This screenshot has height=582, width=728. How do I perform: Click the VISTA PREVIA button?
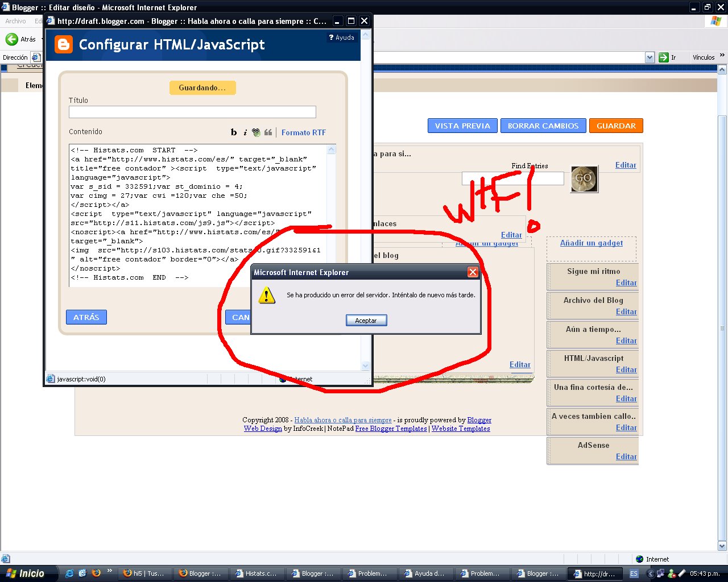click(462, 126)
